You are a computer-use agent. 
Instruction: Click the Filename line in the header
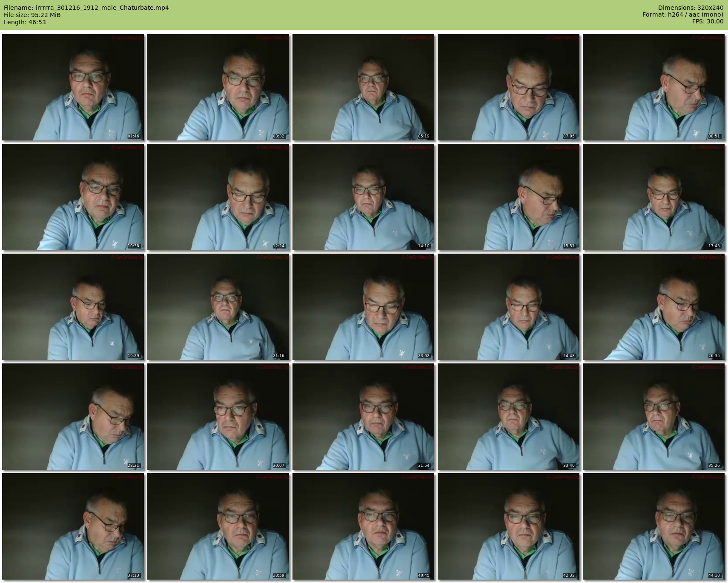point(86,8)
